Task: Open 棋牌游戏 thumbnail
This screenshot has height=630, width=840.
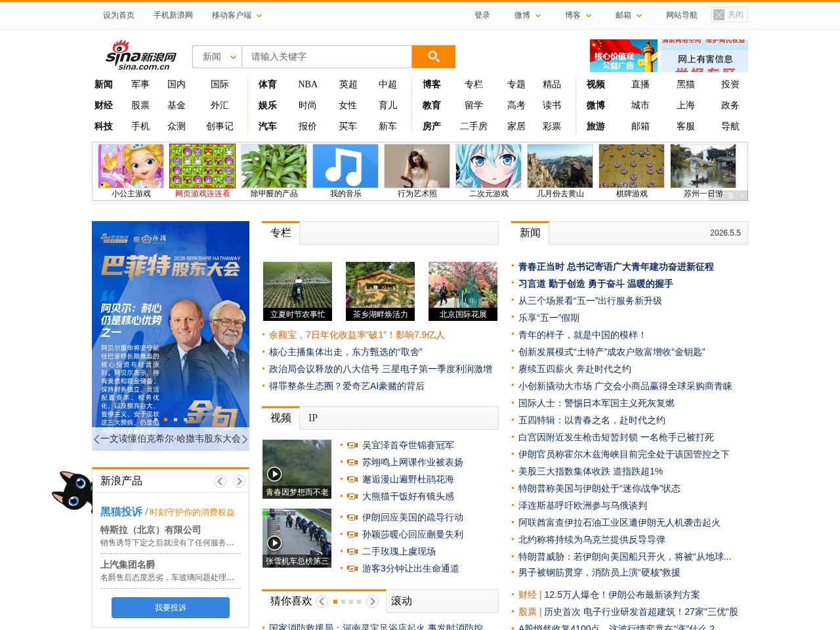Action: coord(631,166)
